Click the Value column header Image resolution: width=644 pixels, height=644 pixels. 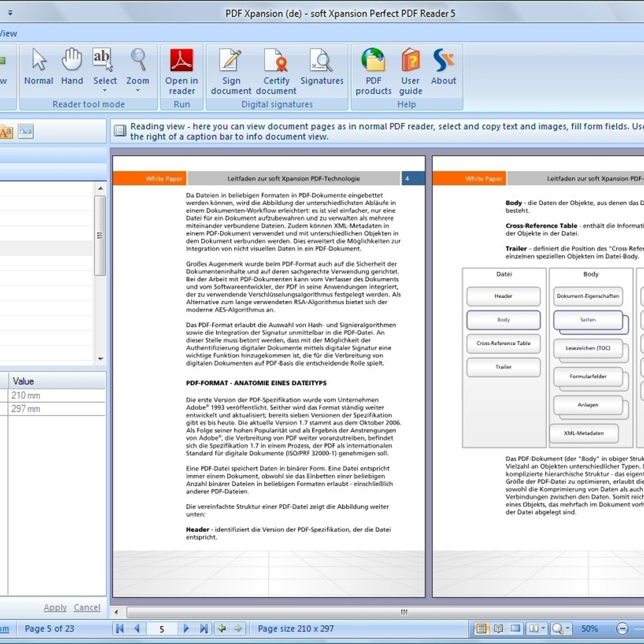[x=57, y=381]
